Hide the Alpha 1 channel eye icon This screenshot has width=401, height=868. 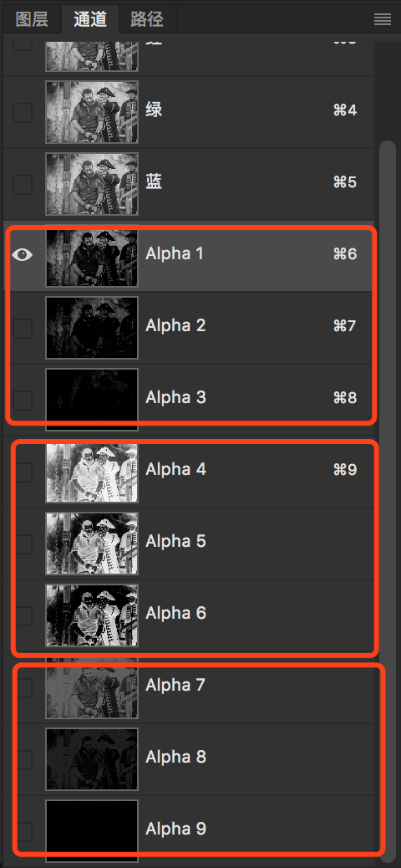tap(22, 255)
